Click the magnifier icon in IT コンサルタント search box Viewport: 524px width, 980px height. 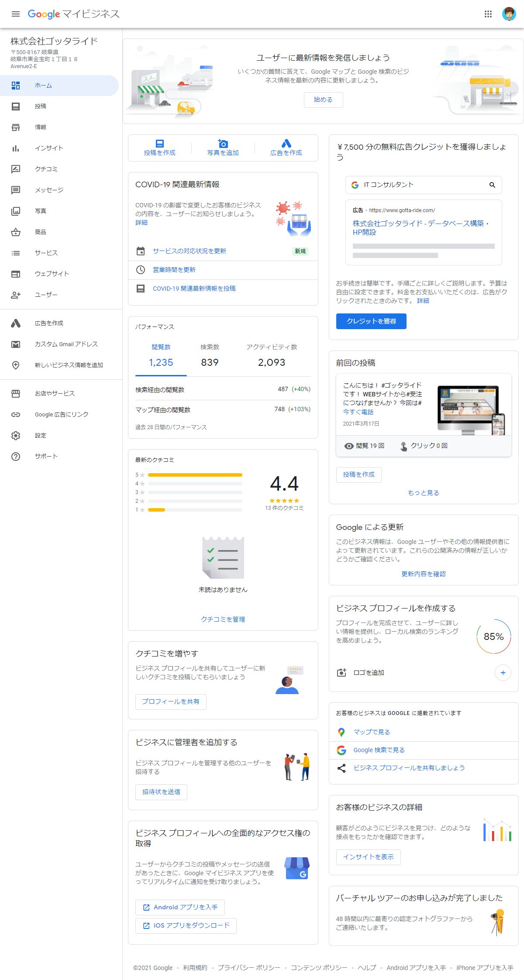492,185
